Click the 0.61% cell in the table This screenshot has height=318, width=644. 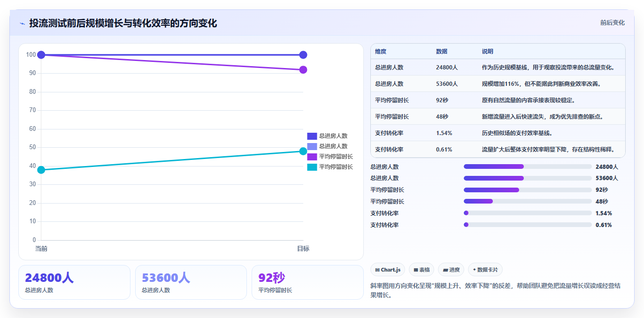point(444,150)
